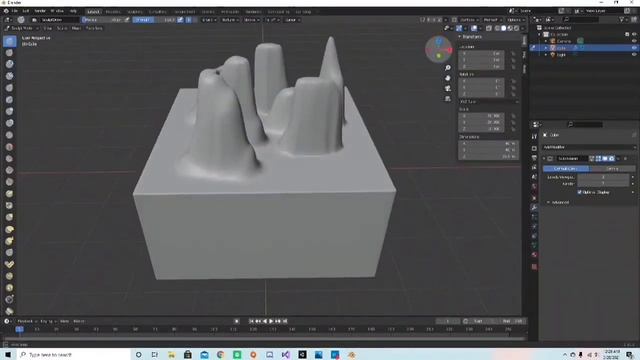Click the viewport zoom magnifier gizmo

(x=448, y=68)
